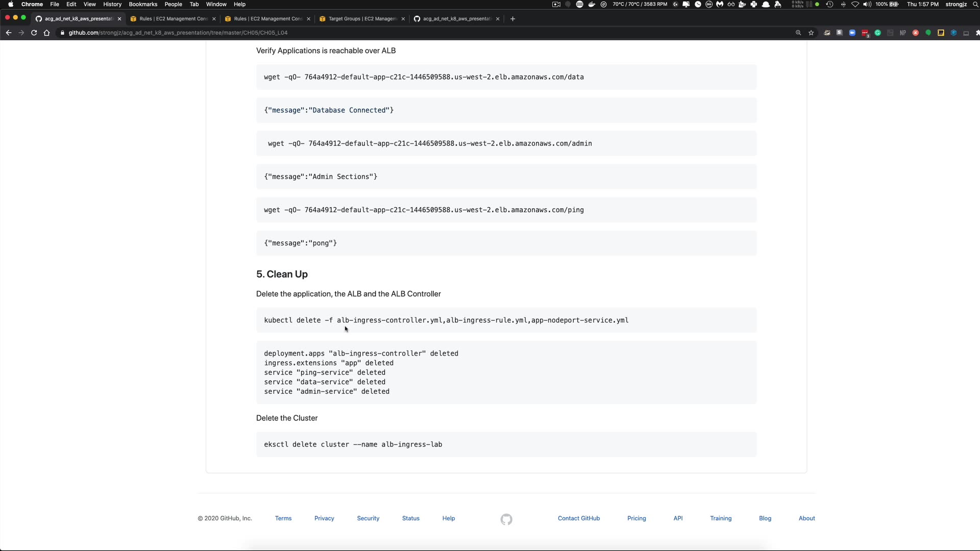Open the Contact GitHub link
This screenshot has height=551, width=980.
(578, 518)
